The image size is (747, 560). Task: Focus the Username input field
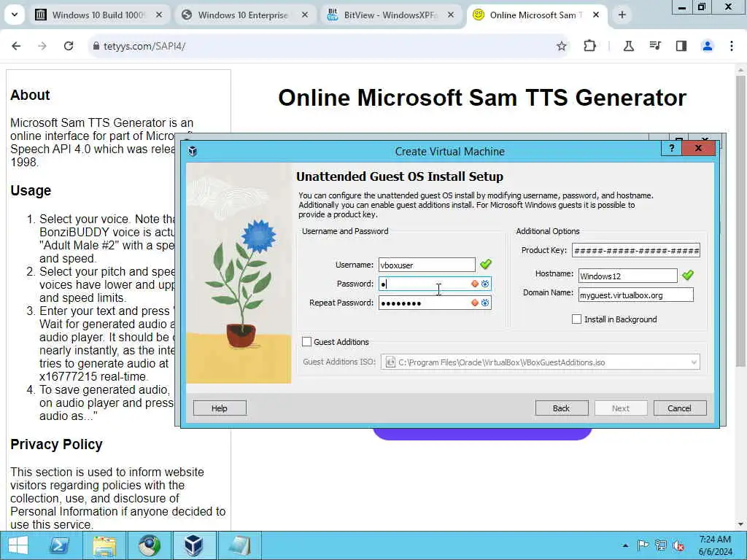(427, 265)
